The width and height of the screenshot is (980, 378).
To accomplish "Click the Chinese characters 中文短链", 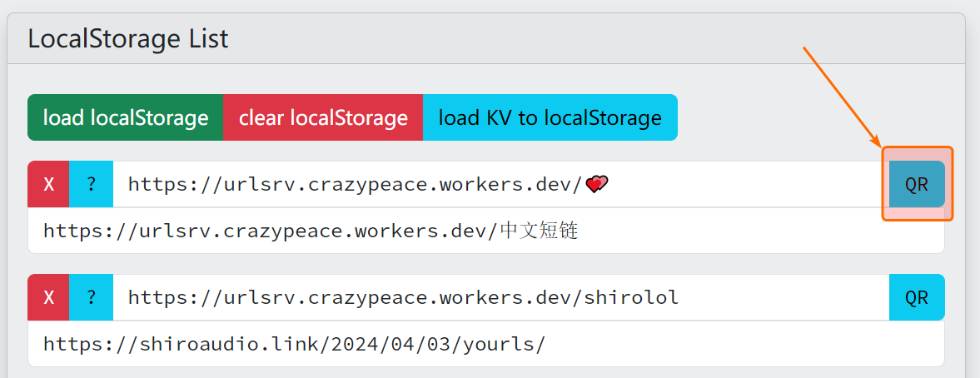I will 539,231.
